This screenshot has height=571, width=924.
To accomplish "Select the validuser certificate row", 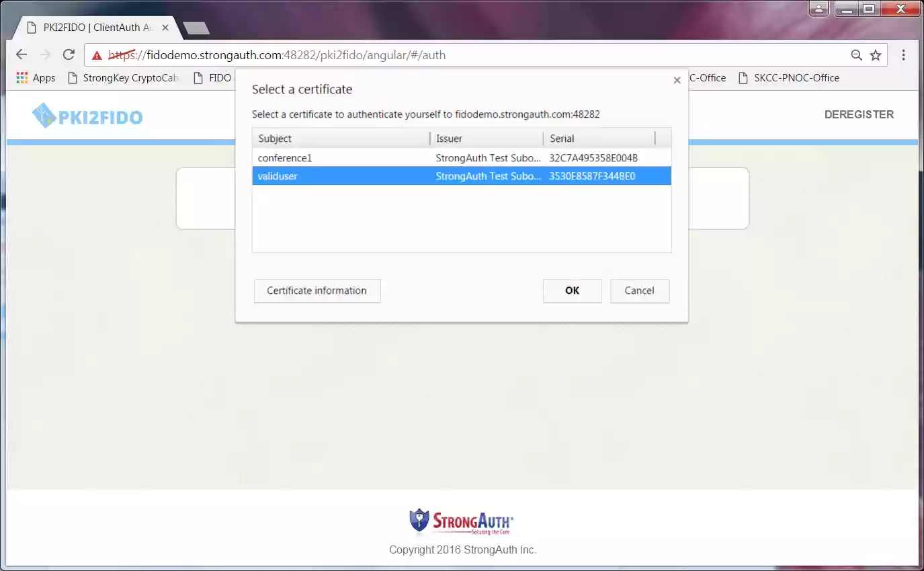I will pyautogui.click(x=336, y=176).
